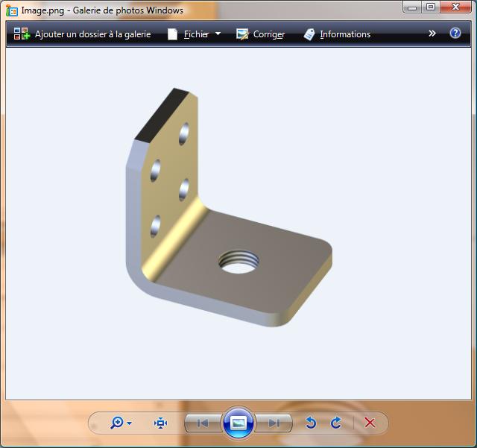Maximize the Photo Gallery window
Screen dimensions: 477x448
(431, 7)
